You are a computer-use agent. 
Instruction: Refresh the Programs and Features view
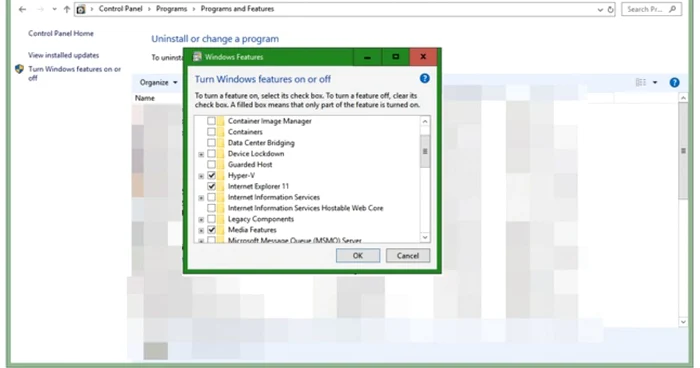click(610, 9)
